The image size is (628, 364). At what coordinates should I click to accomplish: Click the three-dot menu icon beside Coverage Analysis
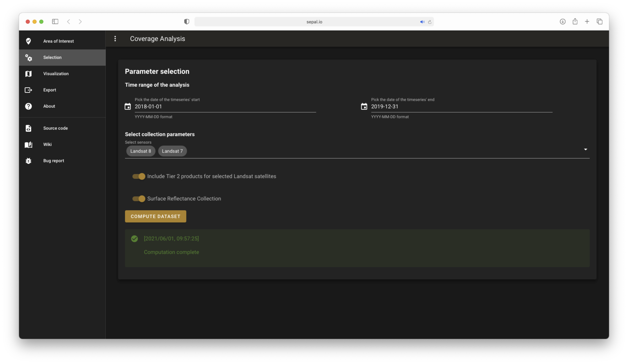coord(115,39)
